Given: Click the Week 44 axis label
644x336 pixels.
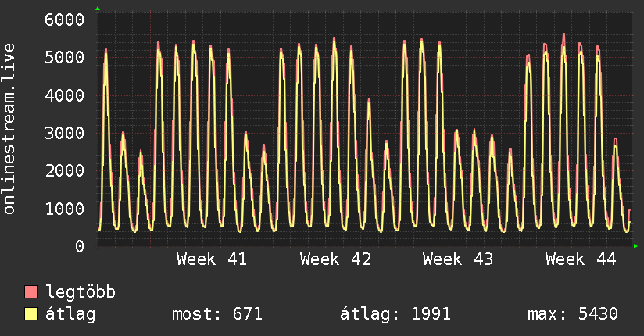Looking at the screenshot, I should tap(581, 259).
